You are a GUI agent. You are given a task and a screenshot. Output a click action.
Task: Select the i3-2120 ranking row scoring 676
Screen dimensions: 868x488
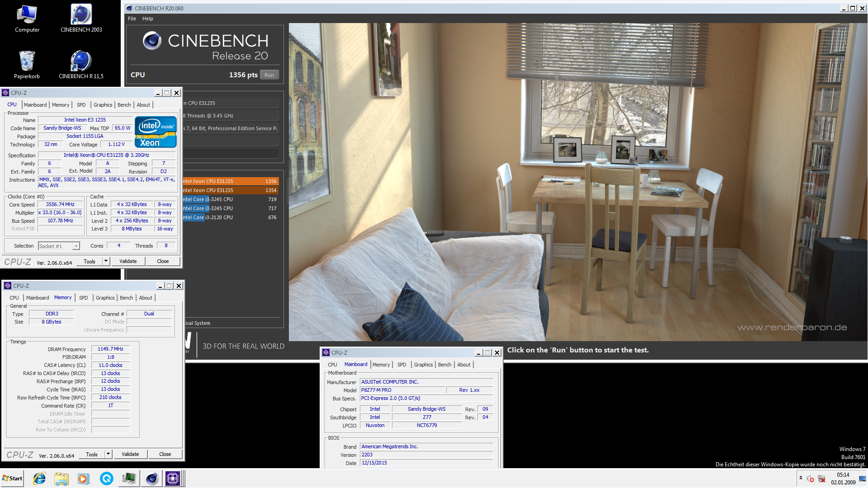click(x=230, y=217)
